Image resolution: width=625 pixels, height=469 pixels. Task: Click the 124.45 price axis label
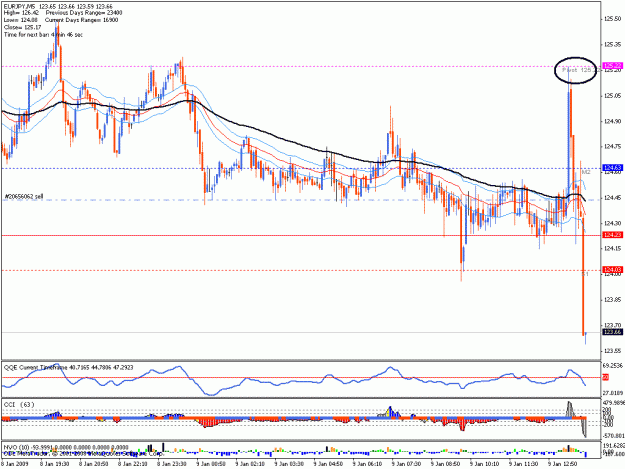(613, 198)
